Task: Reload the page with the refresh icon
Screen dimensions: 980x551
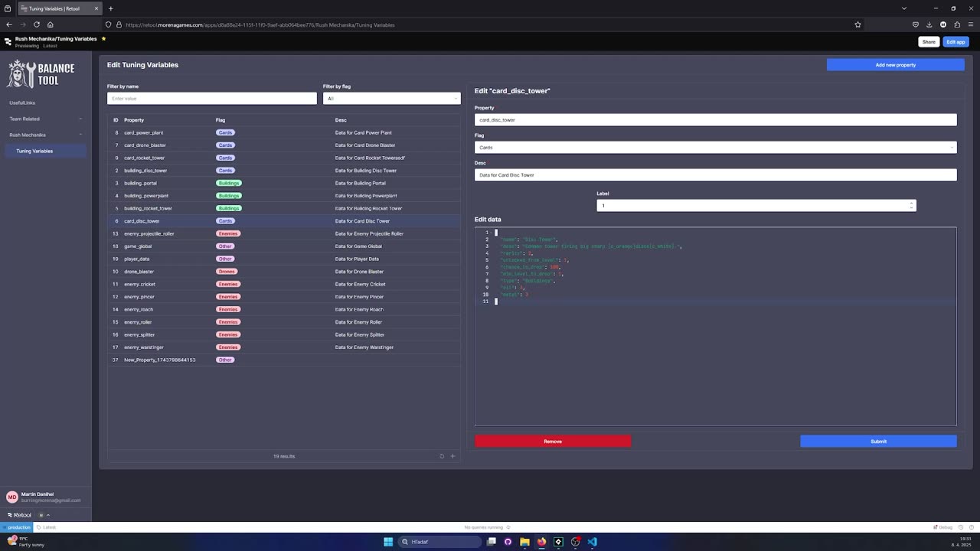Action: 36,24
